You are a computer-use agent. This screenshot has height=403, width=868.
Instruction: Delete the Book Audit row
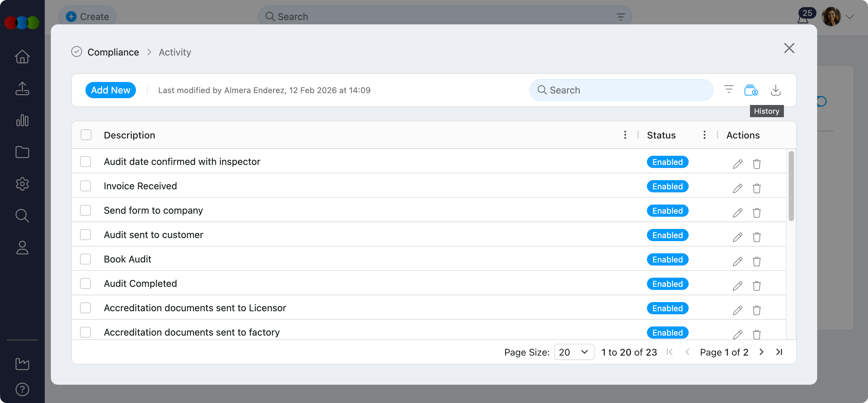pos(756,261)
